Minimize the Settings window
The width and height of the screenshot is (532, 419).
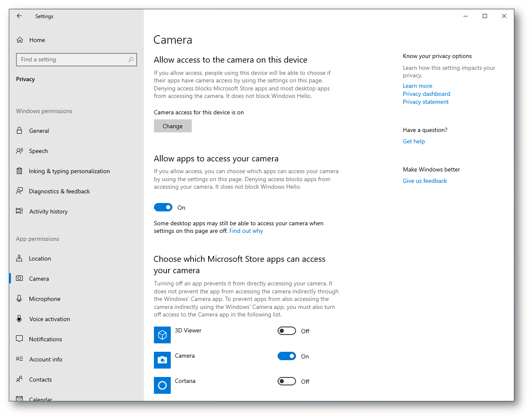click(466, 16)
